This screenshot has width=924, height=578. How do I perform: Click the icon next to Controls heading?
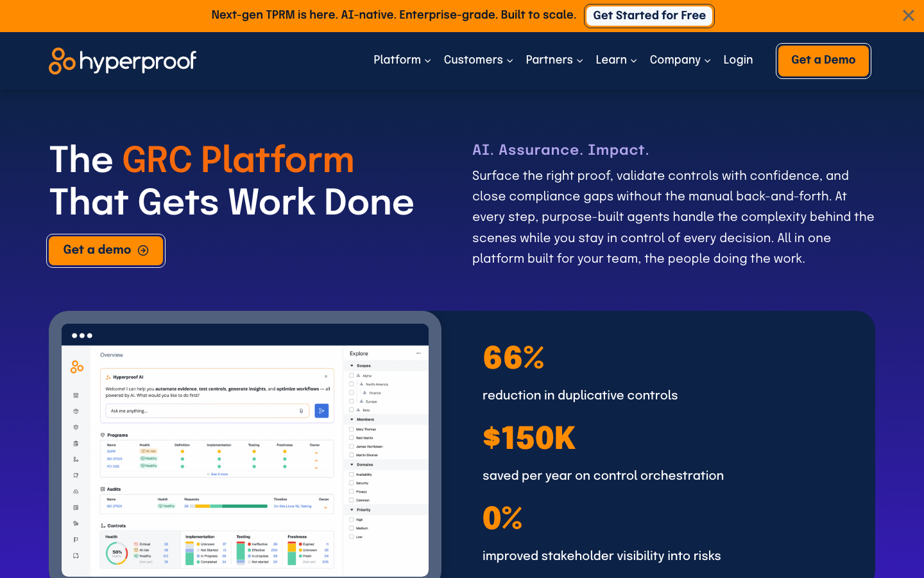coord(103,525)
